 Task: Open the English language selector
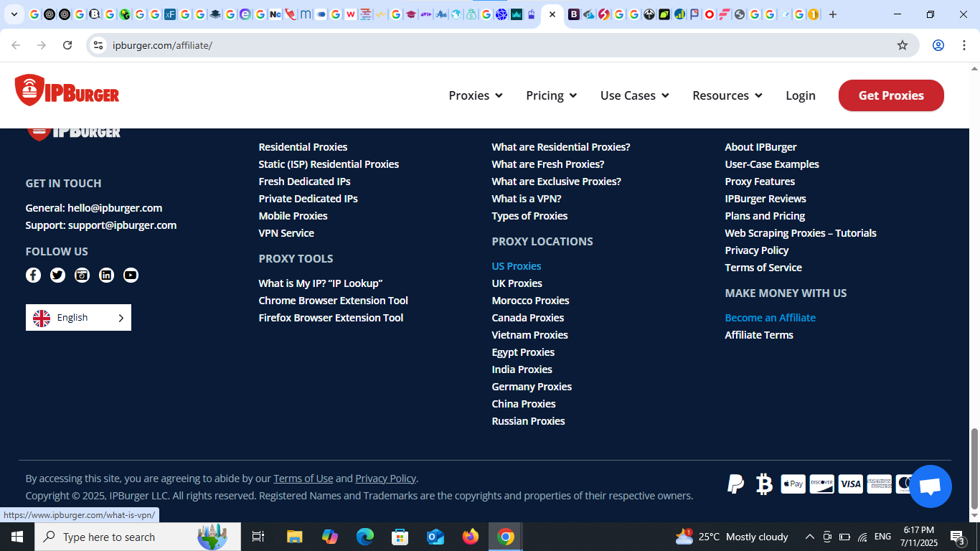pyautogui.click(x=78, y=318)
